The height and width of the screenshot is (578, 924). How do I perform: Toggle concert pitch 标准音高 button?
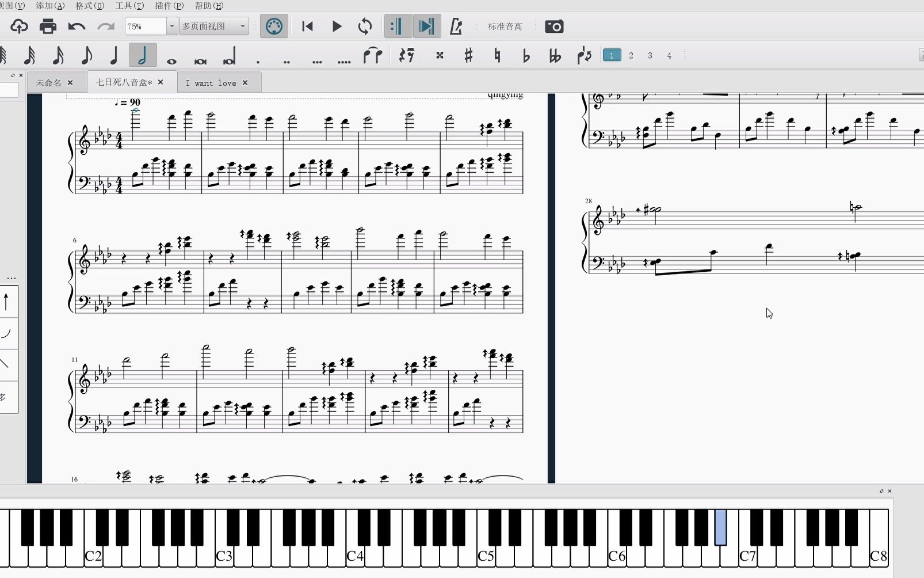point(505,26)
